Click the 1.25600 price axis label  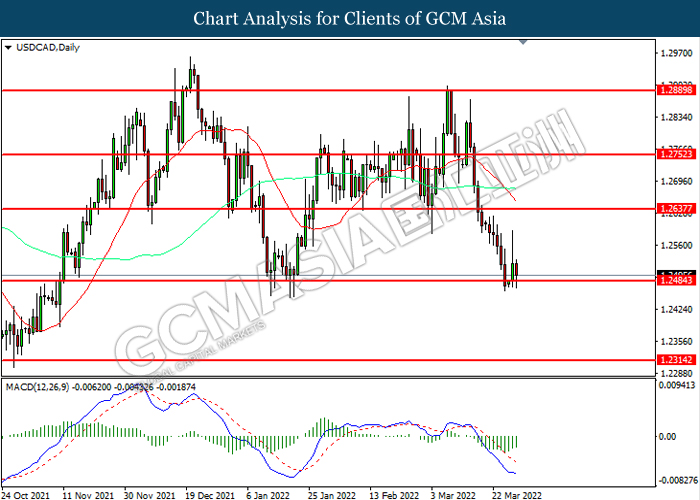tap(676, 245)
